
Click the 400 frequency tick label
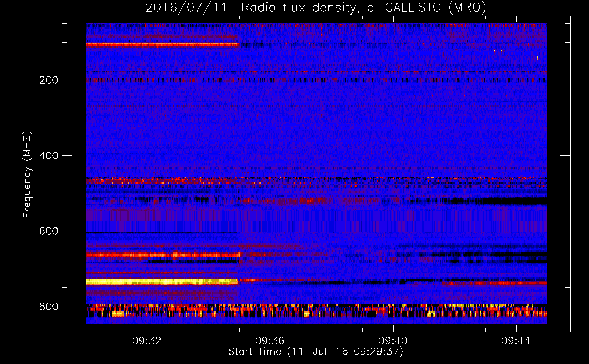[x=49, y=156]
